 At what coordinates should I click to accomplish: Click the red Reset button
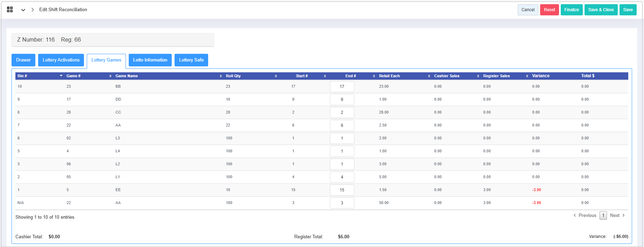point(549,10)
